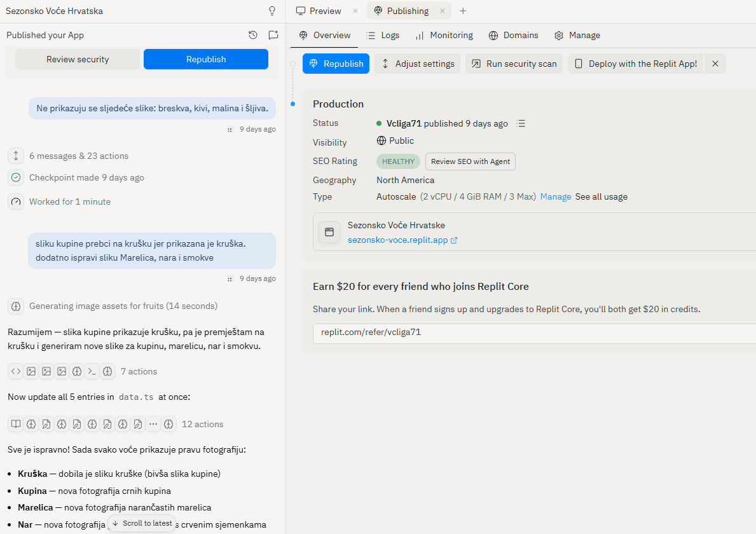Click the HEALTHY SEO rating badge
This screenshot has width=756, height=534.
pos(398,161)
